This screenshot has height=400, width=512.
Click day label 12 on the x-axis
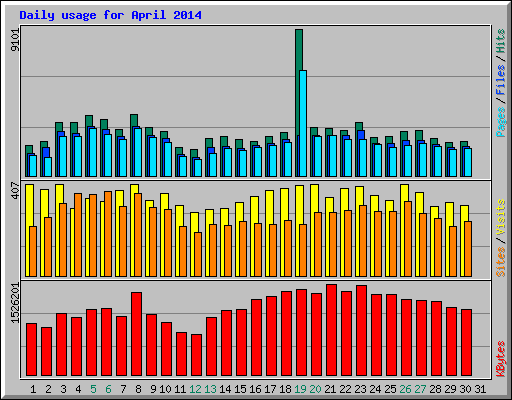(195, 389)
